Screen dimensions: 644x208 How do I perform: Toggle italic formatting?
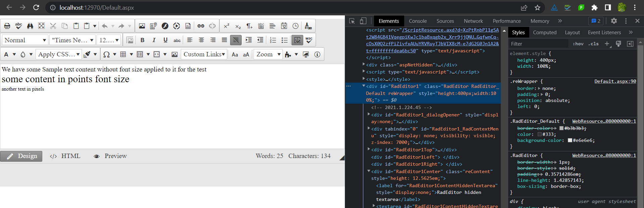(154, 40)
